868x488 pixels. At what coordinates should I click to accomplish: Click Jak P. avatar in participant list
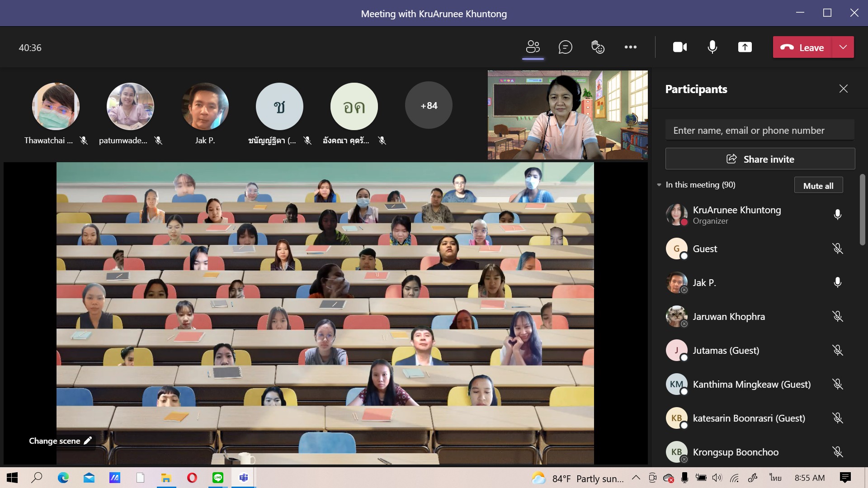(677, 282)
